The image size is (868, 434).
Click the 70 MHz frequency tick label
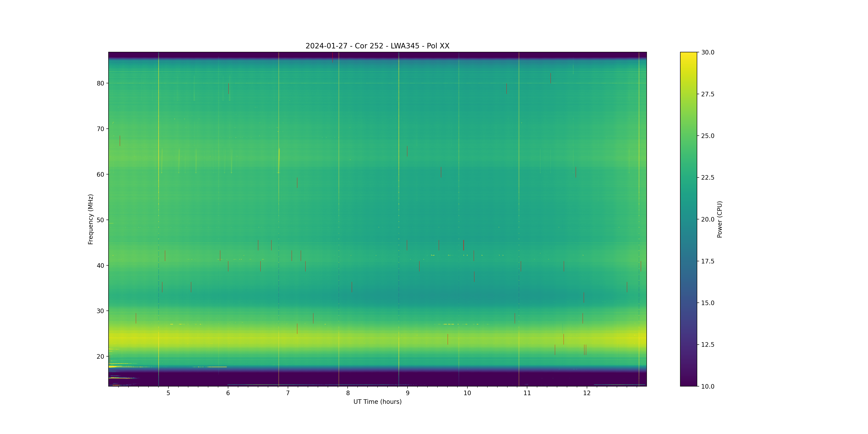[x=100, y=129]
